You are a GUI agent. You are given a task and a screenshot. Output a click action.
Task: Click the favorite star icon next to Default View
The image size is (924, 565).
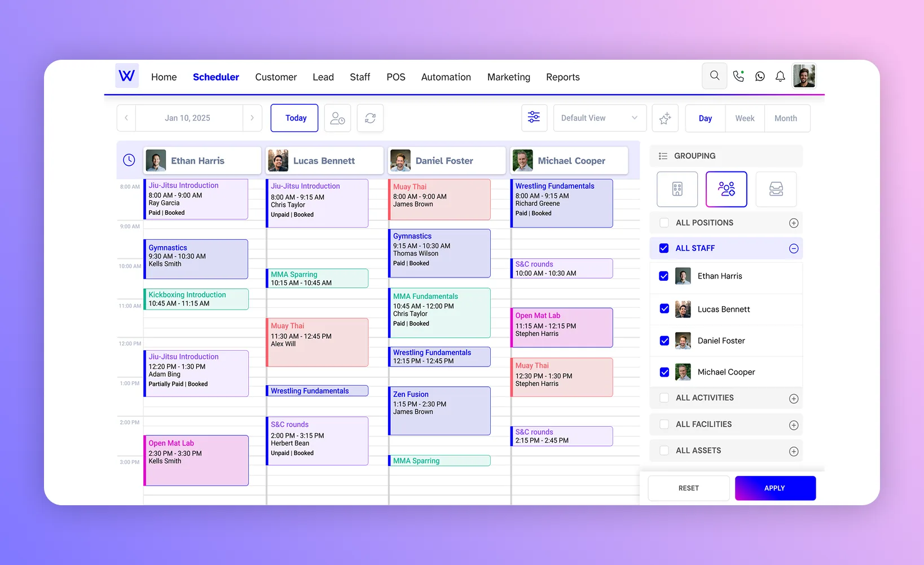point(665,118)
